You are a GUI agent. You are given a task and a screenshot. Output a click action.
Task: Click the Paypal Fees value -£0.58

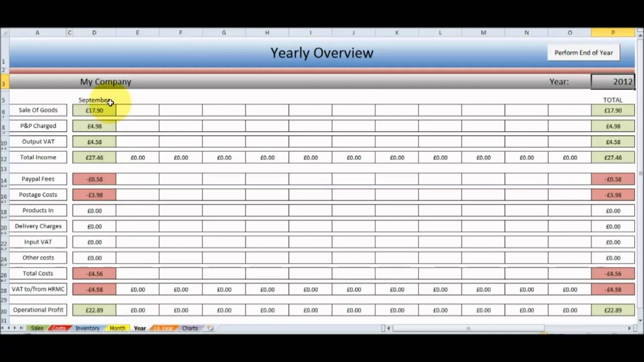pos(94,179)
